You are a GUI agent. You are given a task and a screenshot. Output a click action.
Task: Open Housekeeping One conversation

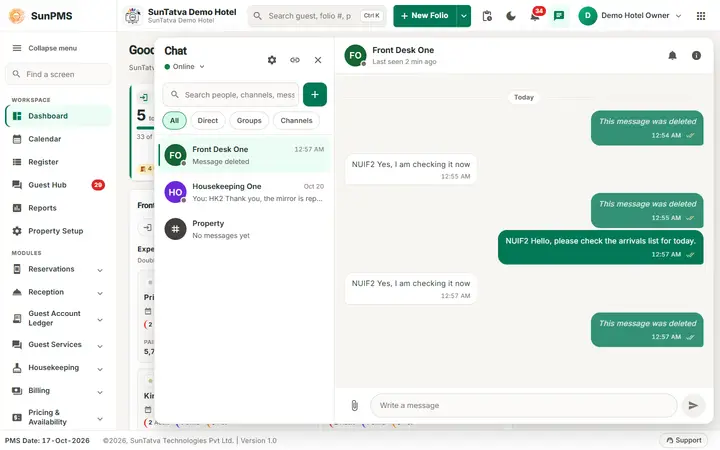(244, 192)
